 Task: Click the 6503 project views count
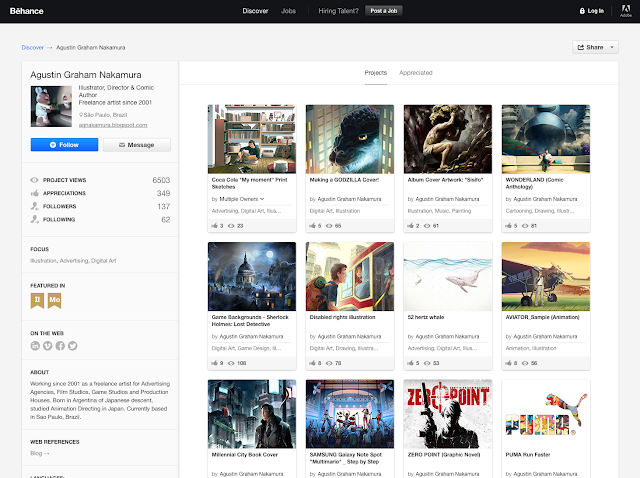tap(161, 180)
